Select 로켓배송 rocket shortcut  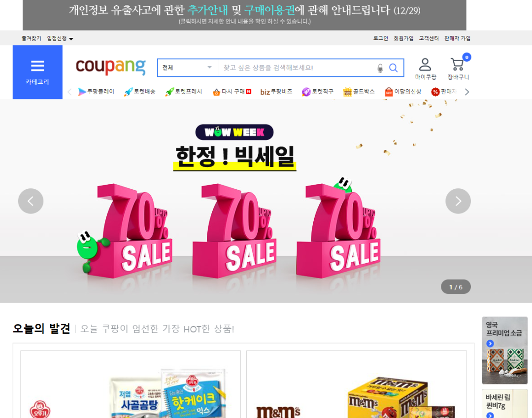140,92
